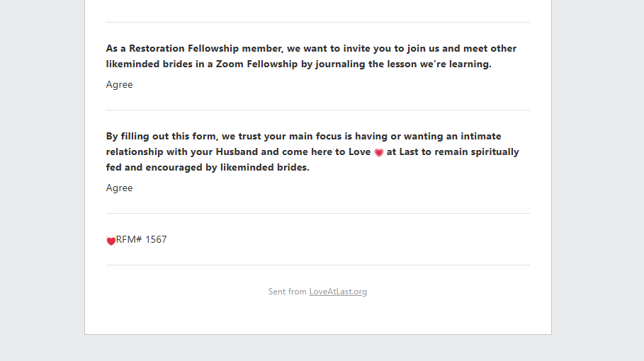Image resolution: width=644 pixels, height=361 pixels.
Task: Click the number 1567 after RFM#
Action: click(156, 239)
